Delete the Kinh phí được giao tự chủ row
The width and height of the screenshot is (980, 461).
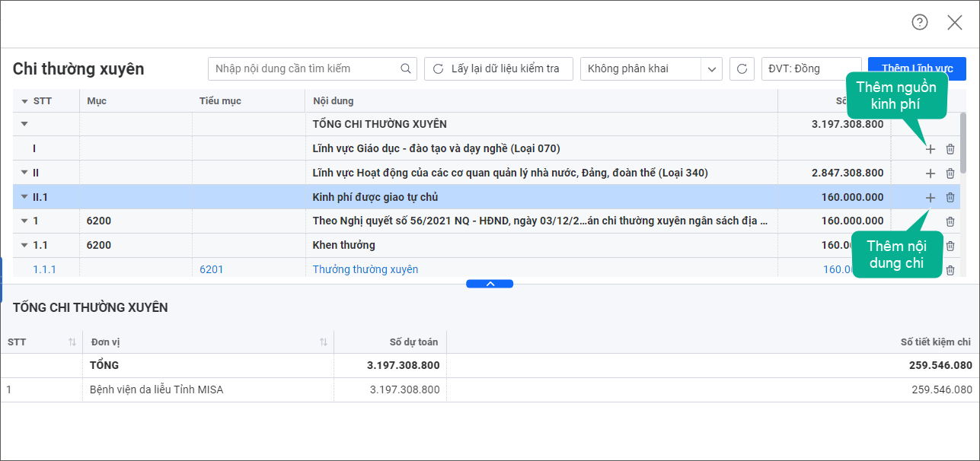click(950, 198)
